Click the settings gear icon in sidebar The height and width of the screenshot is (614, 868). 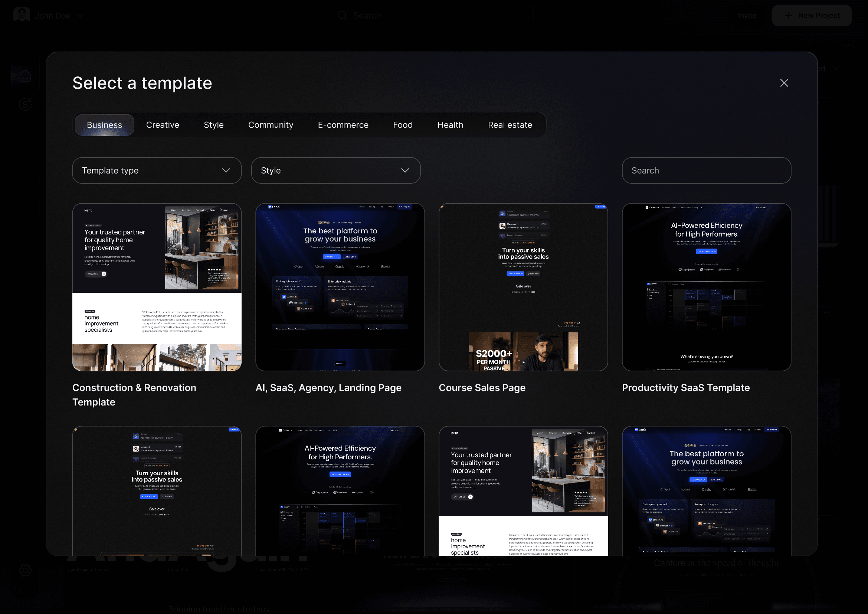[x=25, y=570]
